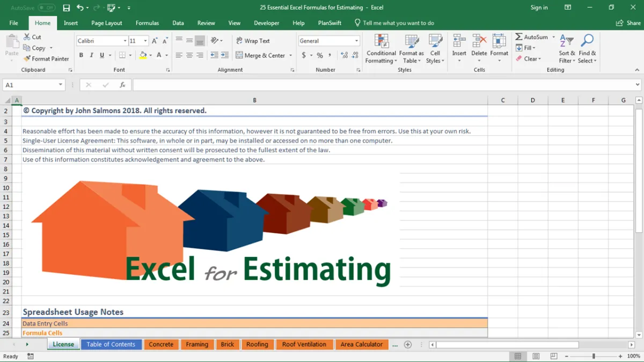
Task: Open the Name Box dropdown arrow
Action: pyautogui.click(x=61, y=85)
